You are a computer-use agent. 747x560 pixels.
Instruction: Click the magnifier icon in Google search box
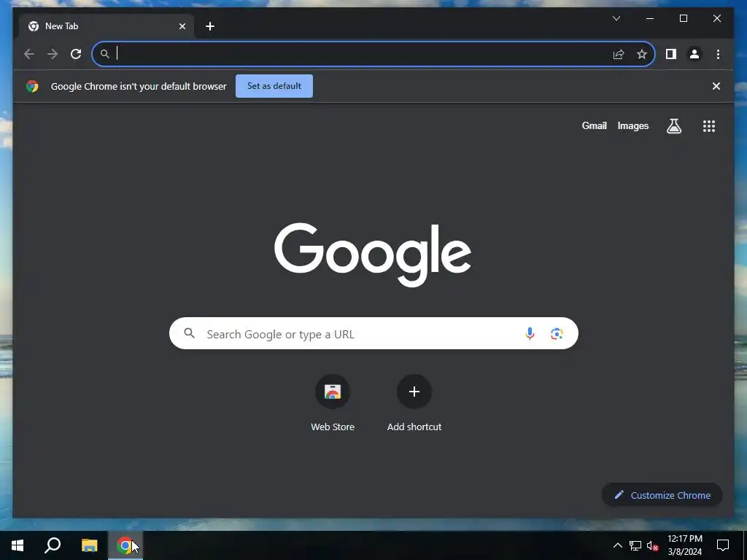tap(189, 333)
